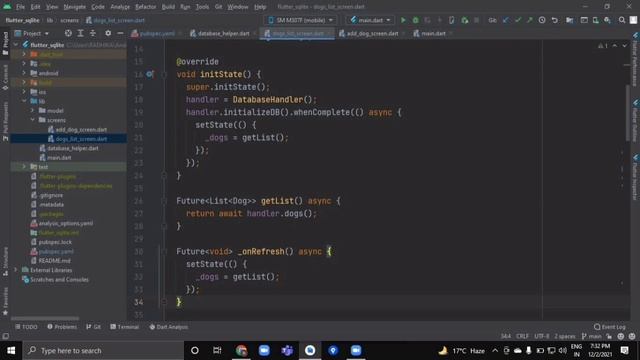Select Opened File target icon in Project panel
This screenshot has height=360, width=640.
(x=68, y=33)
